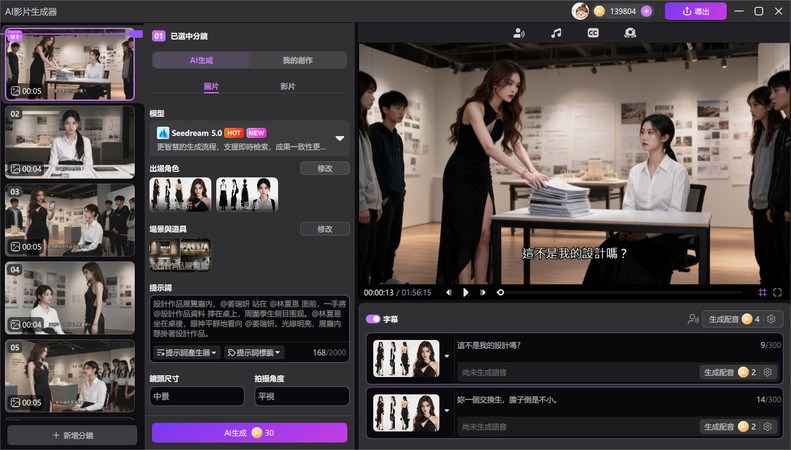Click the voice speaker icon beside 生成配音 4
The image size is (791, 450).
(693, 319)
